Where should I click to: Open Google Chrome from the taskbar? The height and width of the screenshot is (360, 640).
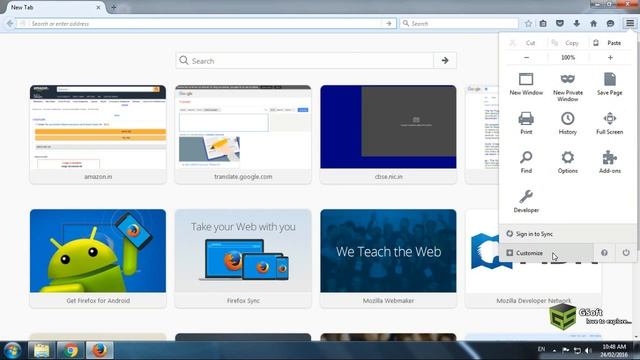tap(71, 351)
